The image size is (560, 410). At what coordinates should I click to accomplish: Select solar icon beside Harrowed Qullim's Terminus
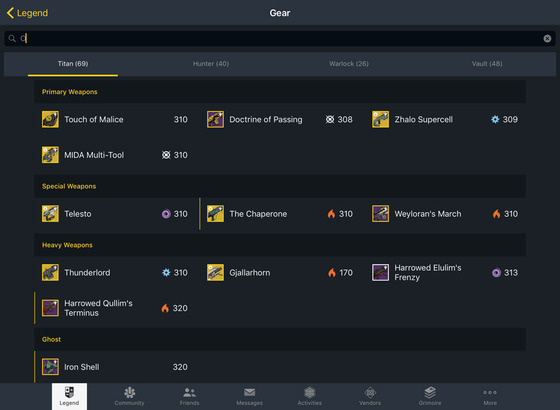(165, 308)
